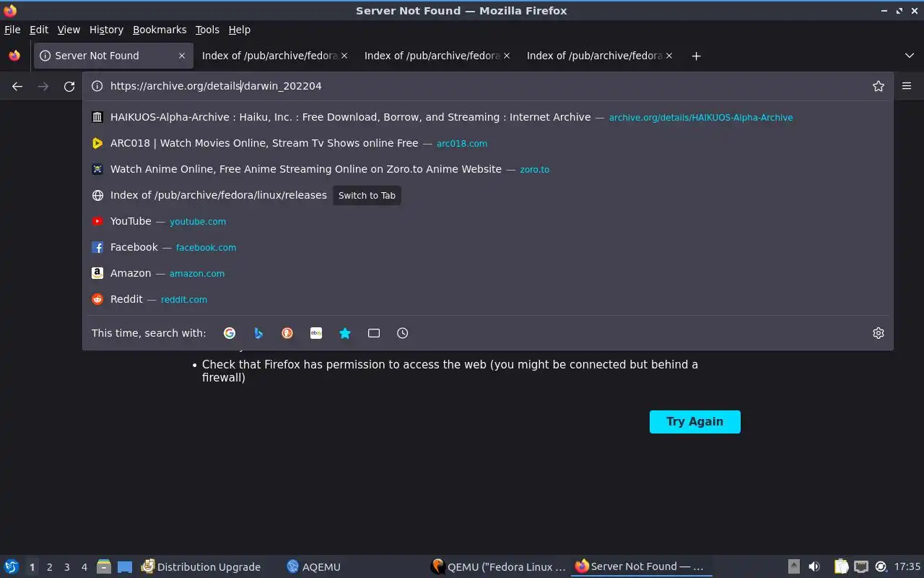Open a new tab with plus button

coord(696,56)
